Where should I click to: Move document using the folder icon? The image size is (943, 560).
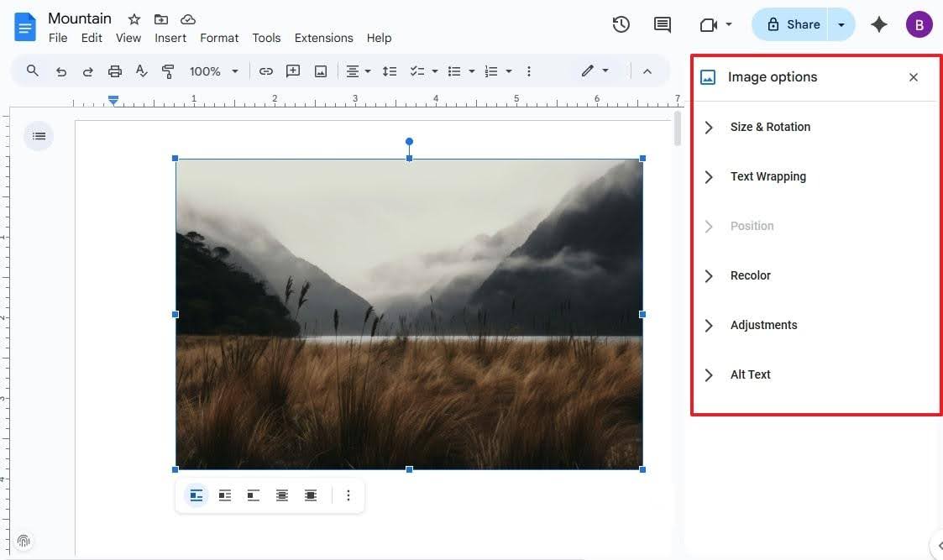[160, 19]
